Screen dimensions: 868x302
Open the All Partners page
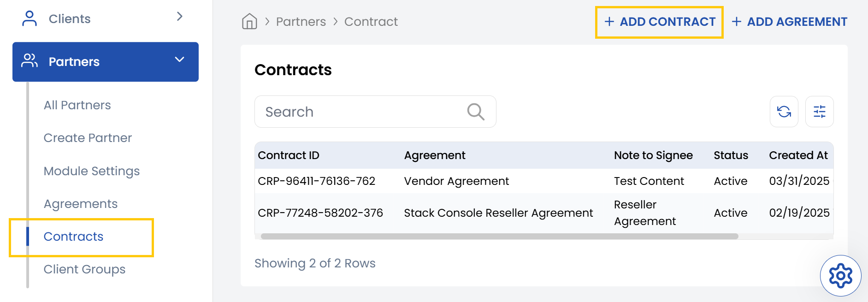click(77, 105)
